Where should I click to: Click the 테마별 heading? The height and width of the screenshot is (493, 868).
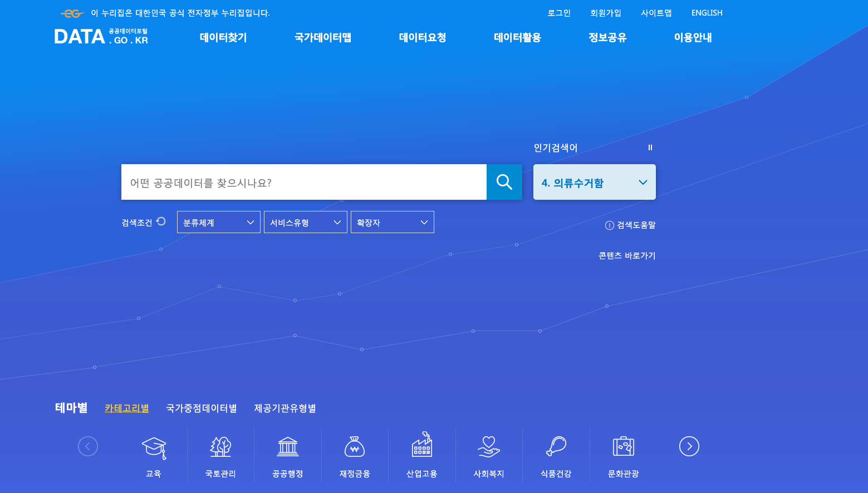(71, 407)
